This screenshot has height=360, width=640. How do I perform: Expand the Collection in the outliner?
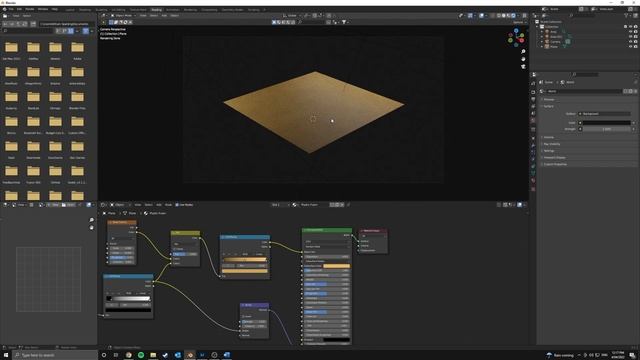pos(538,27)
